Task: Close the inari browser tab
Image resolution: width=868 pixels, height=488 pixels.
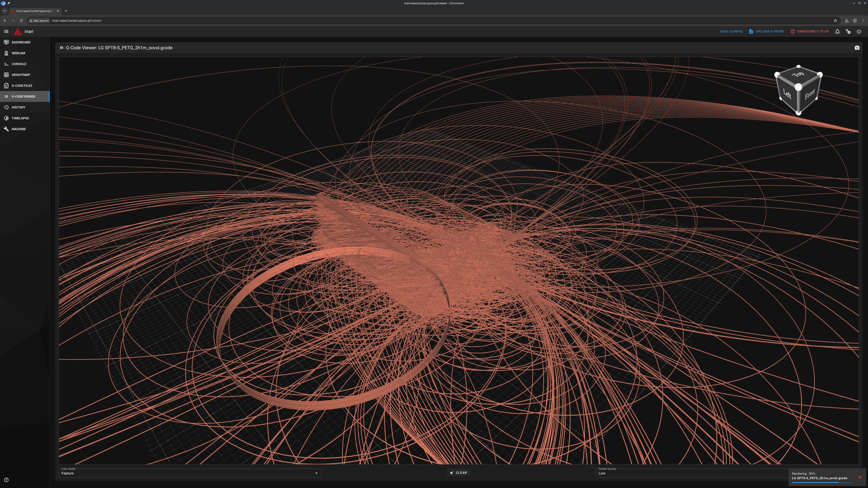Action: coord(58,11)
